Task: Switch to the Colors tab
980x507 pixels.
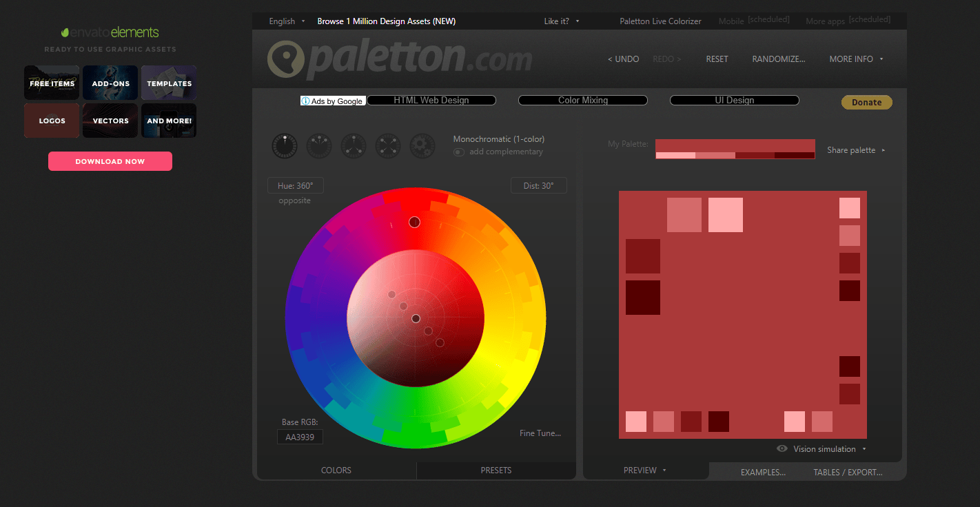Action: [336, 470]
